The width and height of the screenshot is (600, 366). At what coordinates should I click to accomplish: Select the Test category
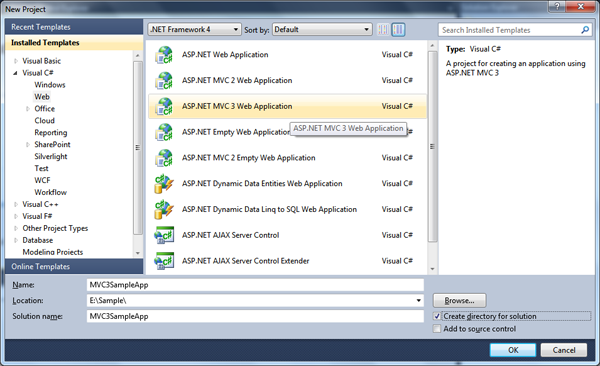[41, 168]
